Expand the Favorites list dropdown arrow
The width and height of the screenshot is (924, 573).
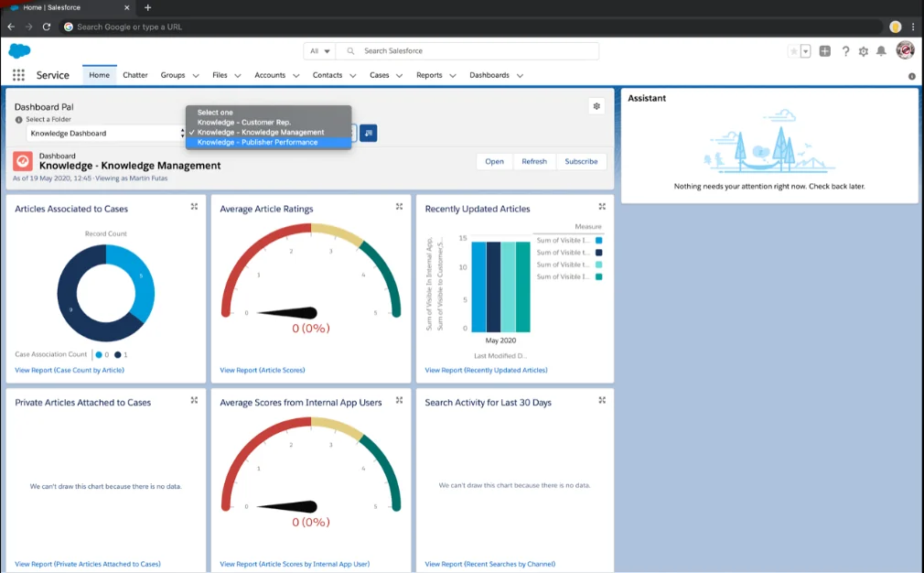(806, 51)
